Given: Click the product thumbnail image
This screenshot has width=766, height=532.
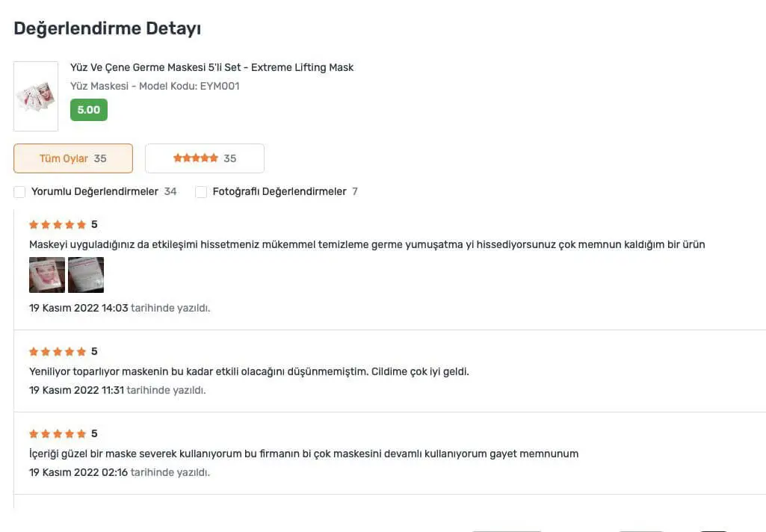Looking at the screenshot, I should coord(36,96).
